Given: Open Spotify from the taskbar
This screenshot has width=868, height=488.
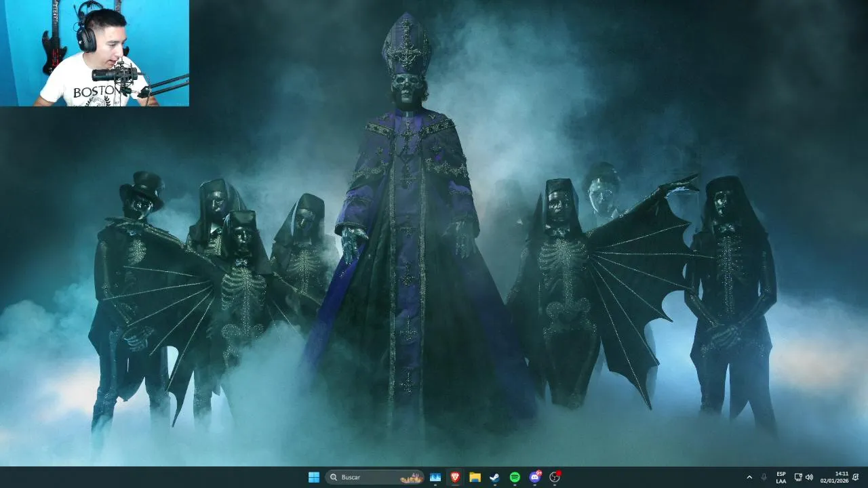Looking at the screenshot, I should click(x=515, y=477).
